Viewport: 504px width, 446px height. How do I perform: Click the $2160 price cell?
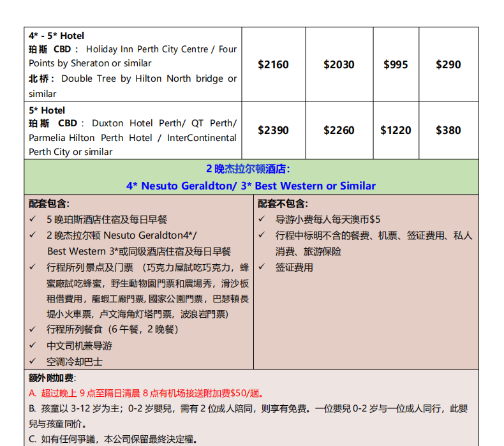[273, 64]
